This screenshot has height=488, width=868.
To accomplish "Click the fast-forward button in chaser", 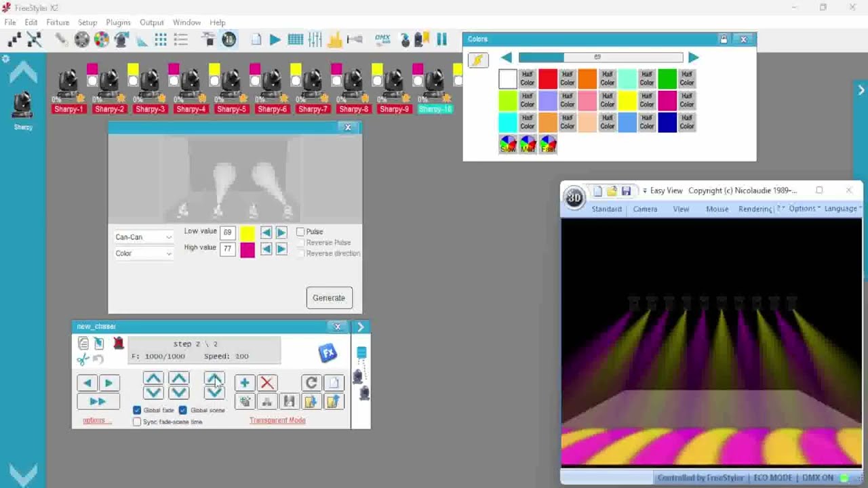I will [98, 402].
